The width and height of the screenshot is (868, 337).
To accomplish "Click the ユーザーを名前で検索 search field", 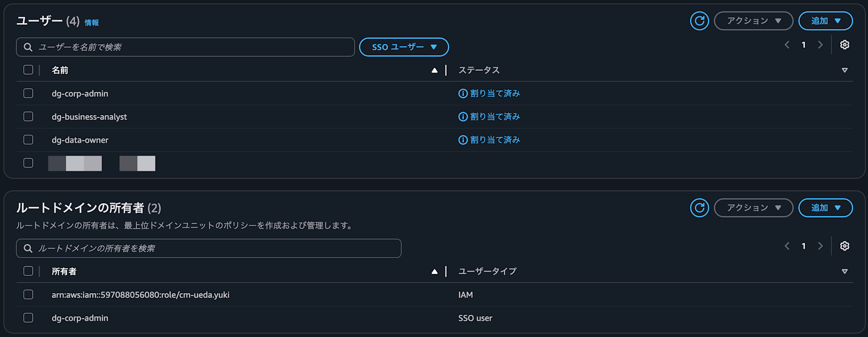I will click(185, 47).
